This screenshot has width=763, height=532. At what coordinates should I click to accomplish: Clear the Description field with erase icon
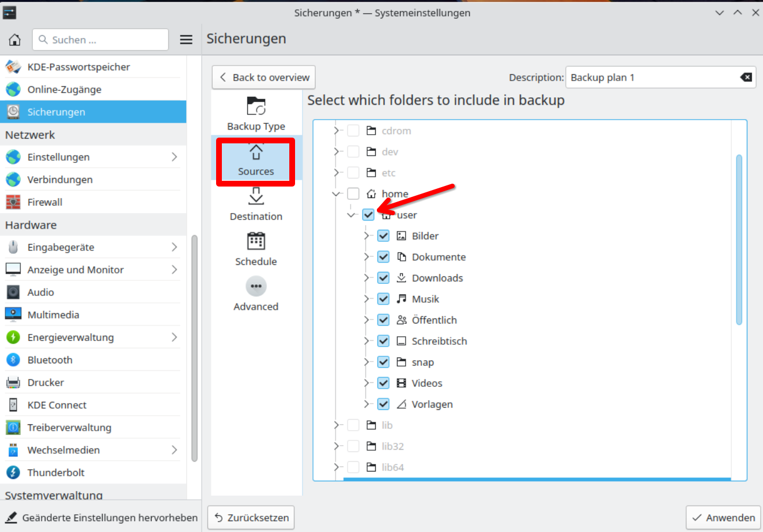746,78
